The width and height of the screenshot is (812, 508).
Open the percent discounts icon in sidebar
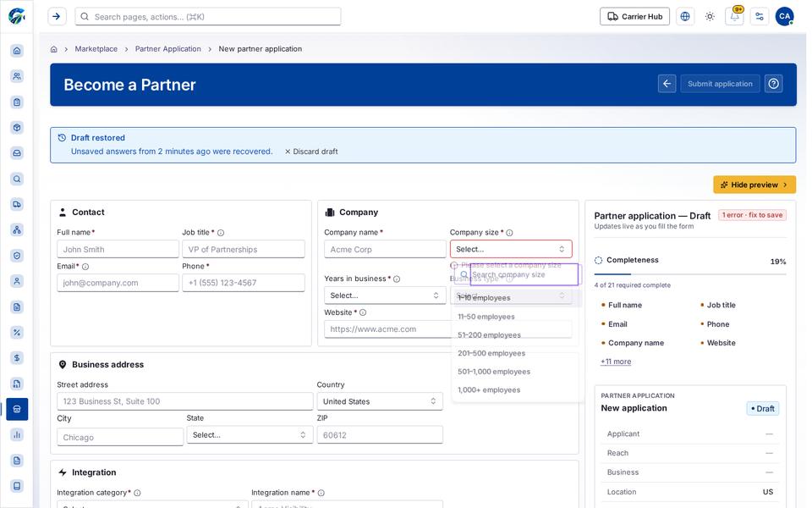(x=17, y=332)
